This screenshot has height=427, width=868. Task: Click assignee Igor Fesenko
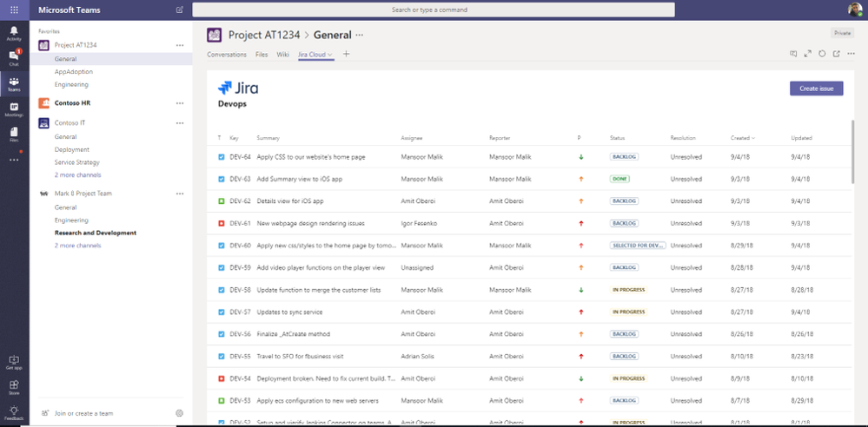click(x=417, y=223)
